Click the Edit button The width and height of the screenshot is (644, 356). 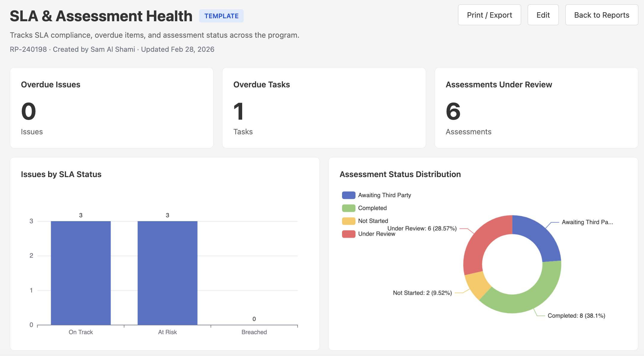543,15
